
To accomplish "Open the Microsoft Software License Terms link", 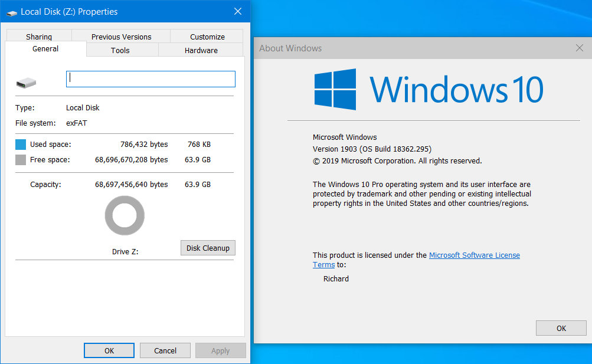I will 474,255.
